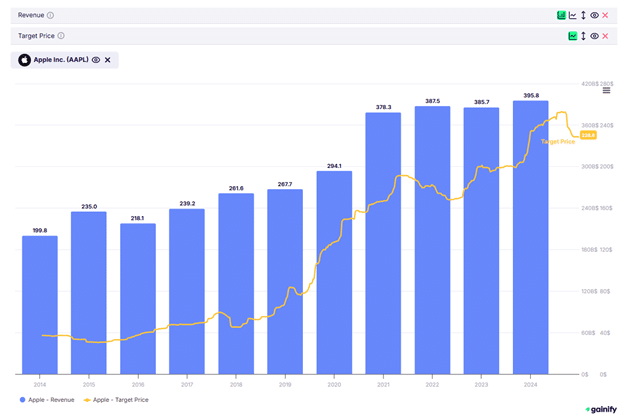624x415 pixels.
Task: Toggle Target Price series visibility eye icon
Action: click(594, 36)
